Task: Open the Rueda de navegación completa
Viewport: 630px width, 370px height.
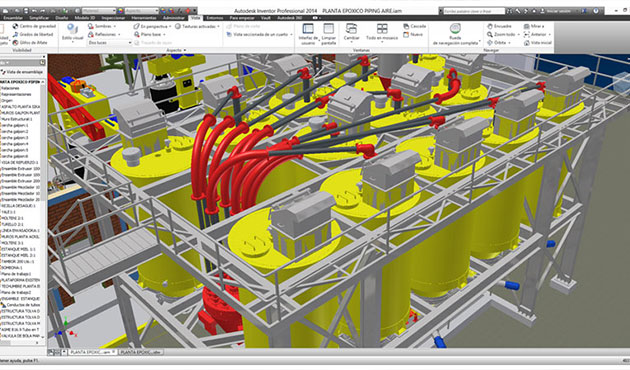Action: (456, 34)
